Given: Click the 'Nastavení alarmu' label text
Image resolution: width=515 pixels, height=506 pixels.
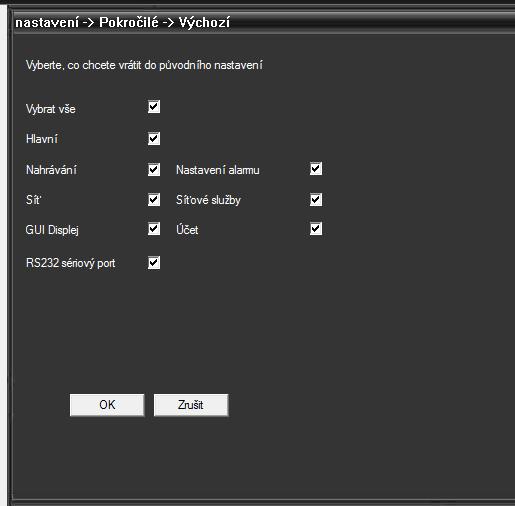Looking at the screenshot, I should [x=218, y=170].
